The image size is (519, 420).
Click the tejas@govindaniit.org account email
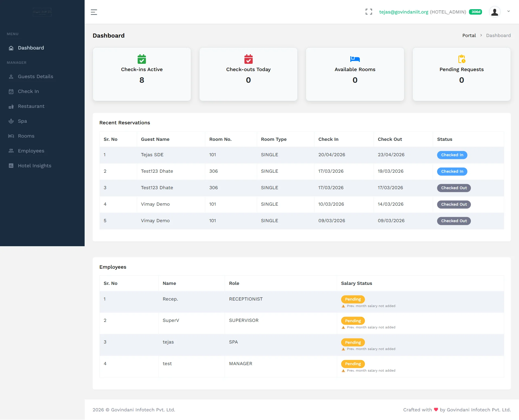point(404,12)
